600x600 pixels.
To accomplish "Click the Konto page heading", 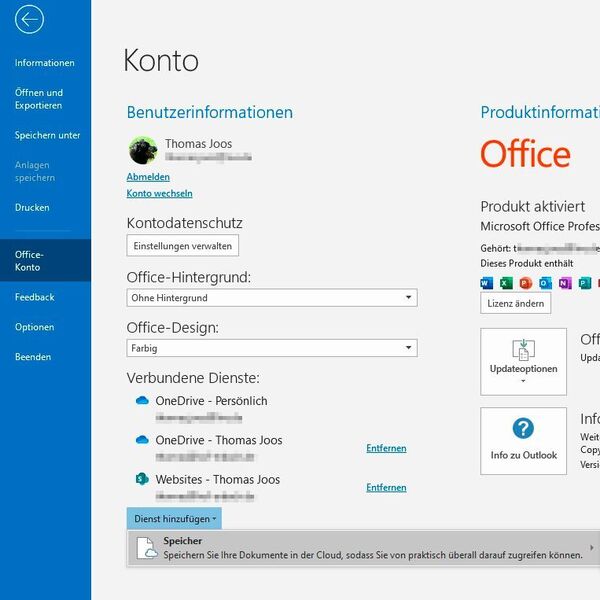I will [x=161, y=60].
